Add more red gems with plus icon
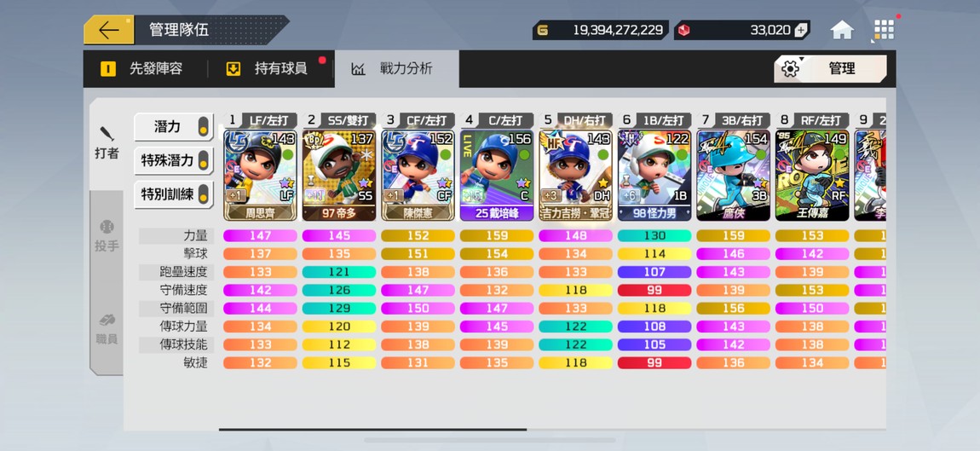 point(801,30)
